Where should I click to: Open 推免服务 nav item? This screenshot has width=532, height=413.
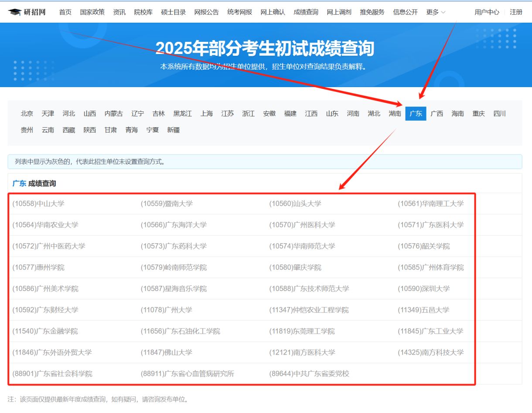(x=372, y=12)
